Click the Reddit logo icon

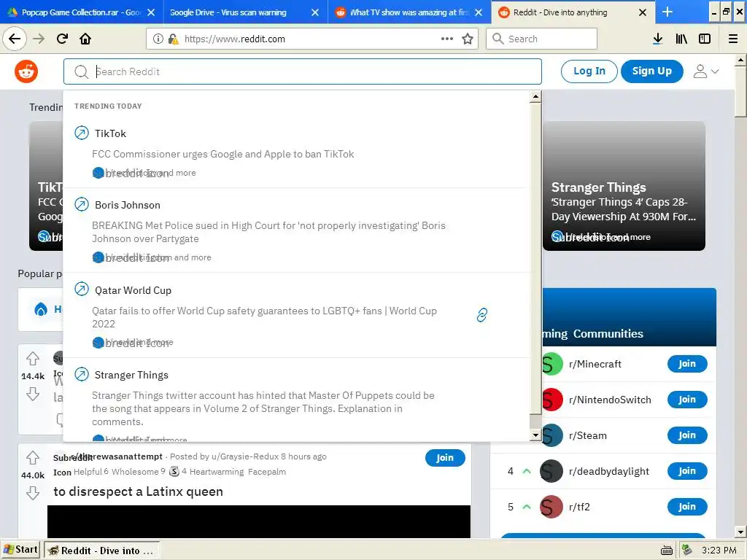point(26,72)
